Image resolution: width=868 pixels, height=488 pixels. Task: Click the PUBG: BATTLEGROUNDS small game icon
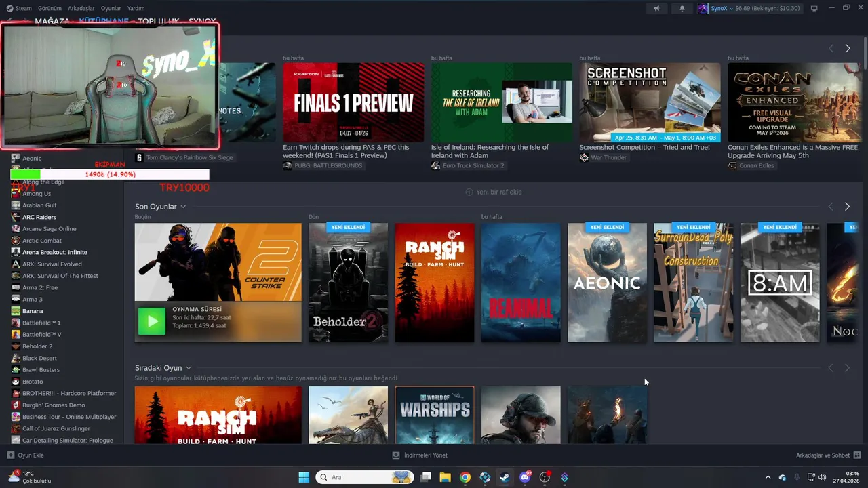click(x=288, y=165)
